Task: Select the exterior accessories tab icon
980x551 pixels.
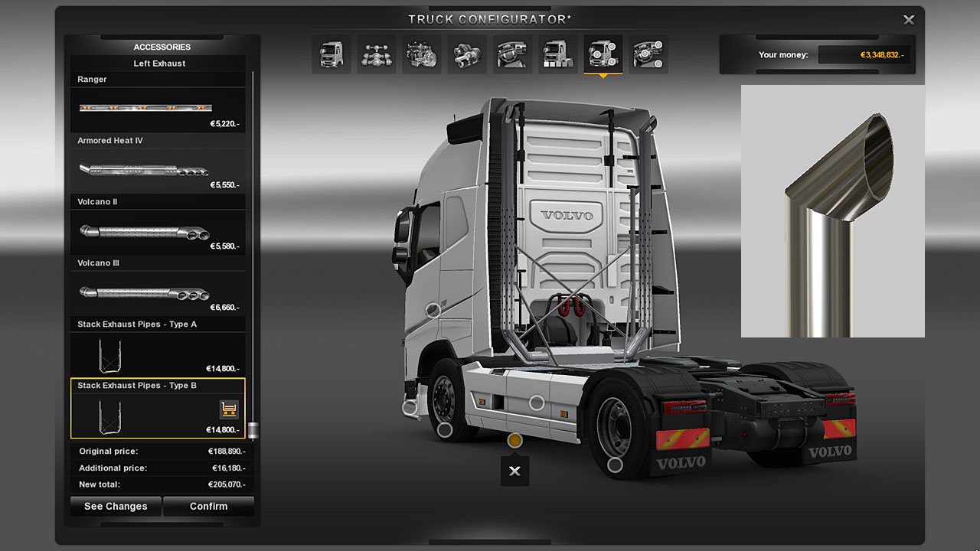Action: (603, 54)
